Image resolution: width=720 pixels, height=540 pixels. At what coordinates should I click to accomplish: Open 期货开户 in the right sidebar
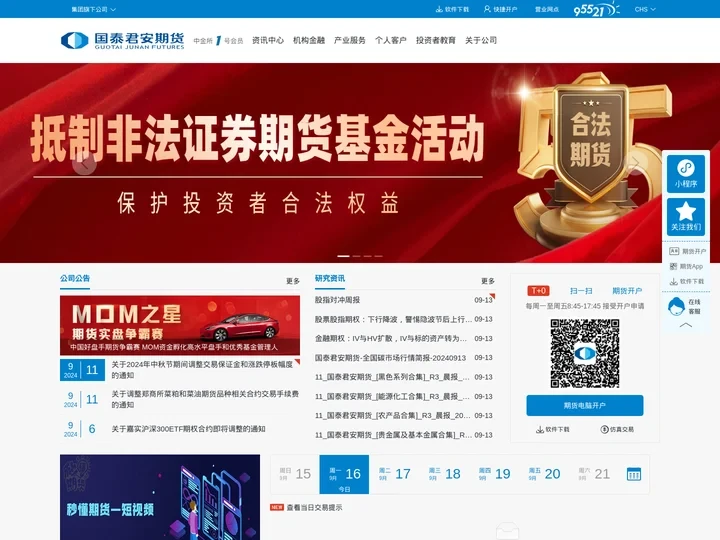(x=687, y=251)
